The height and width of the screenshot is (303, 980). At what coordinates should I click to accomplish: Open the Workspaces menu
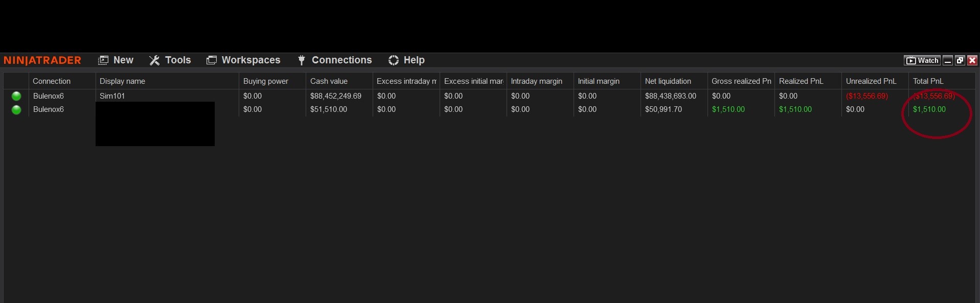tap(243, 60)
